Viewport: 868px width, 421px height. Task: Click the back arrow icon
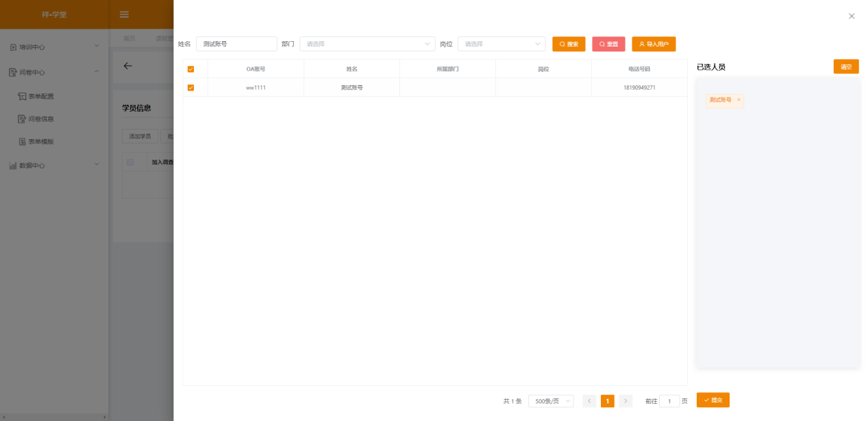click(x=127, y=66)
